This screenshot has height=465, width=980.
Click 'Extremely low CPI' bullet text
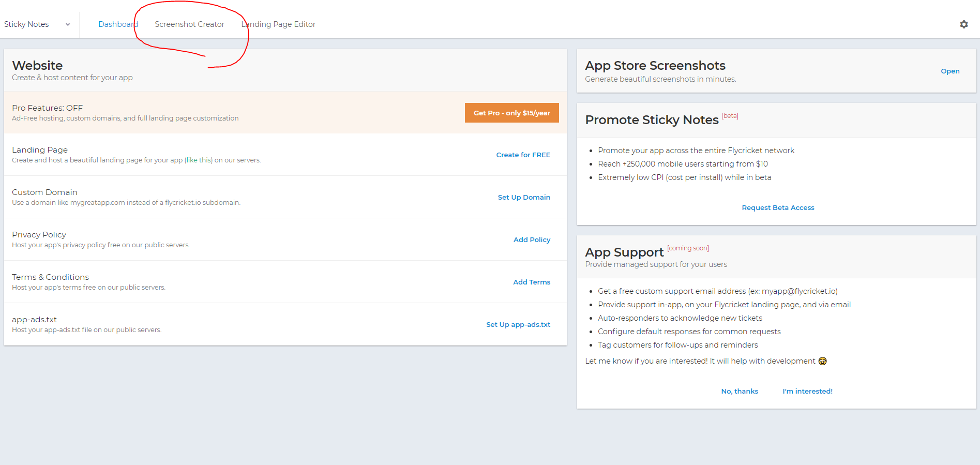tap(684, 177)
